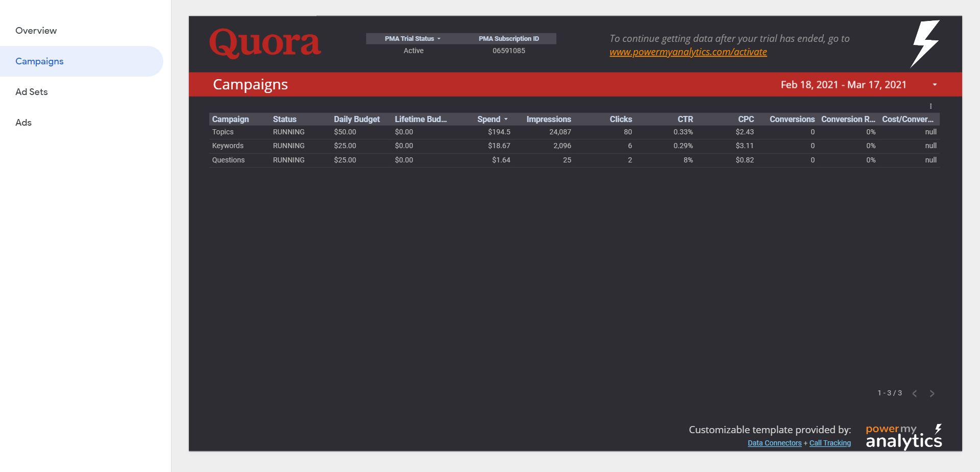The width and height of the screenshot is (980, 472).
Task: Click the Quora logo
Action: pos(265,43)
